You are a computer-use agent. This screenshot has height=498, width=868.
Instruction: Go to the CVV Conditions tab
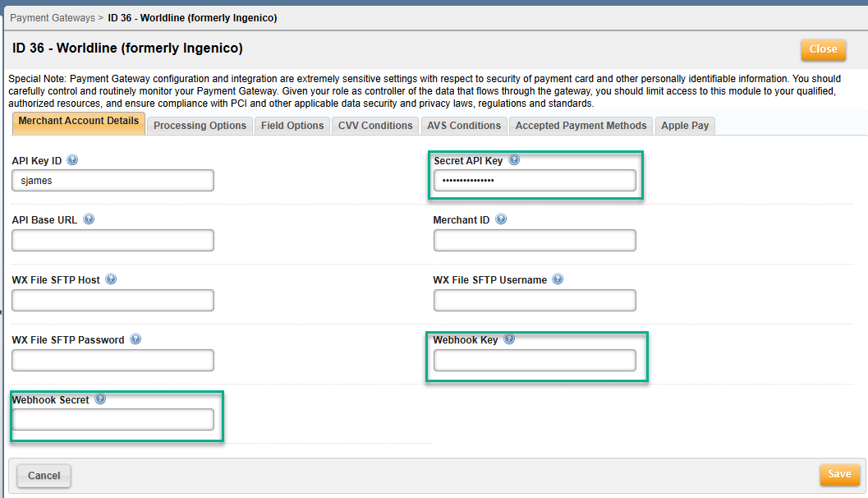(x=375, y=126)
